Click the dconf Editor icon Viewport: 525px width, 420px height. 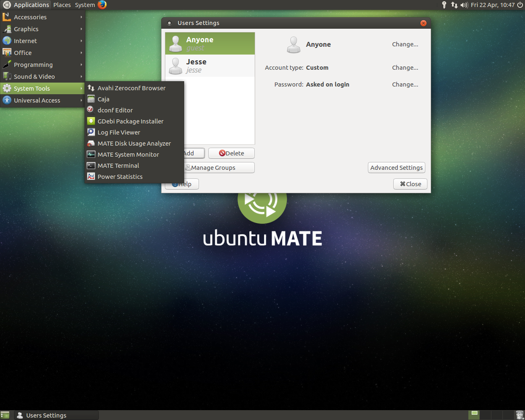pyautogui.click(x=91, y=110)
